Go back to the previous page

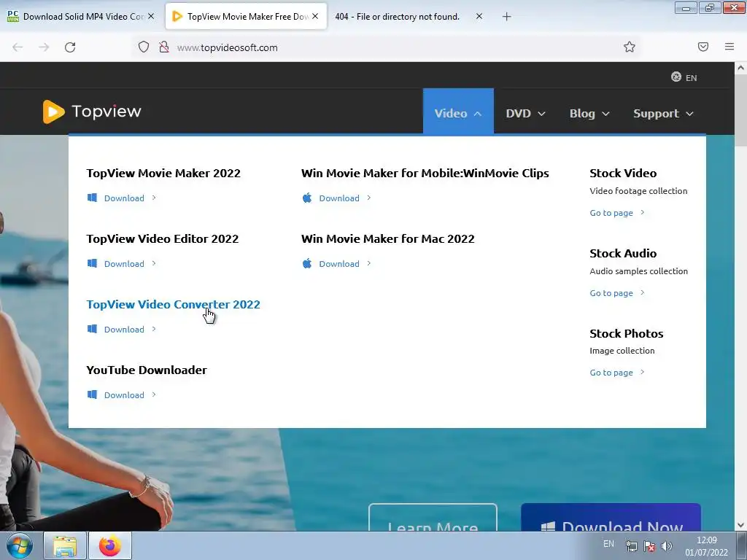click(18, 47)
